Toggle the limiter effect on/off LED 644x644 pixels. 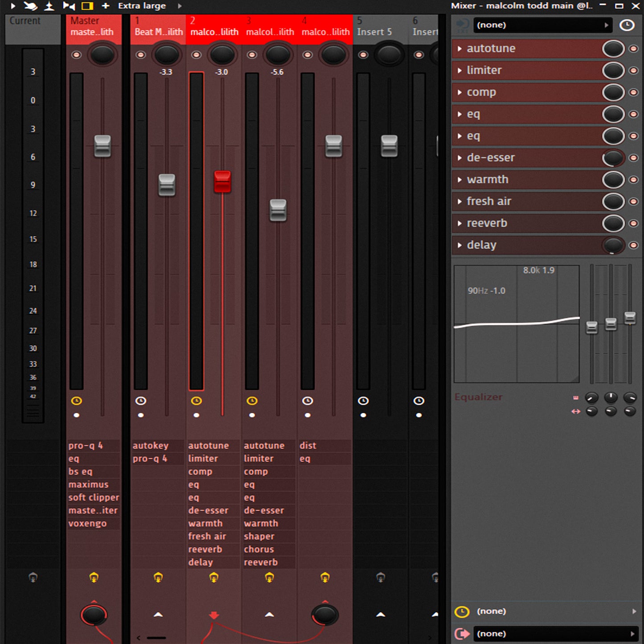coord(633,70)
